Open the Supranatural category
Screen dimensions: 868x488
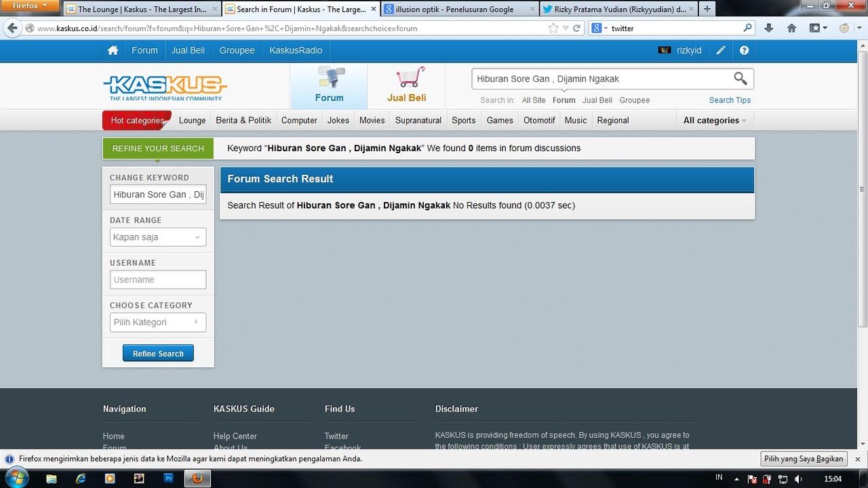click(418, 120)
